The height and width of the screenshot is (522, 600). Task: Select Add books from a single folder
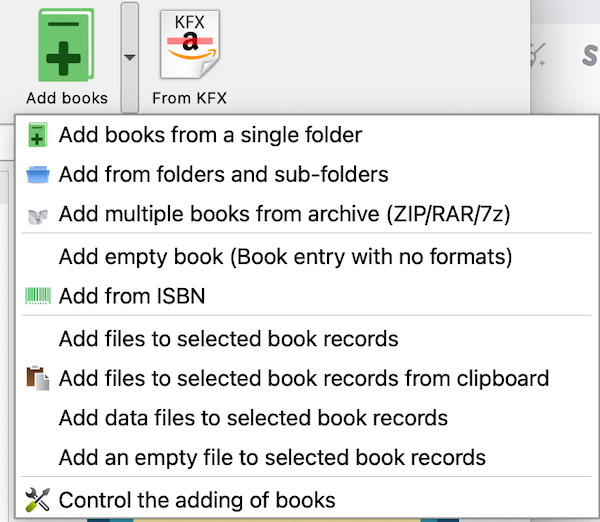[x=210, y=134]
